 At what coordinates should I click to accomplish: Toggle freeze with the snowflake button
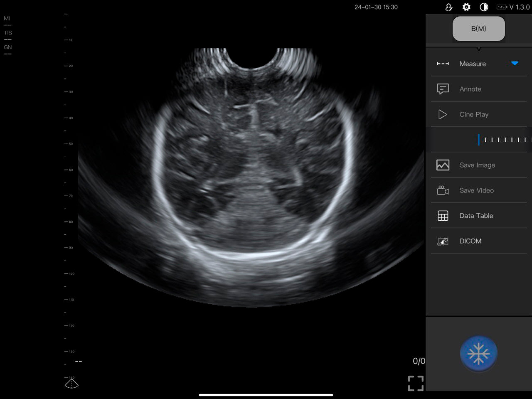pos(478,354)
